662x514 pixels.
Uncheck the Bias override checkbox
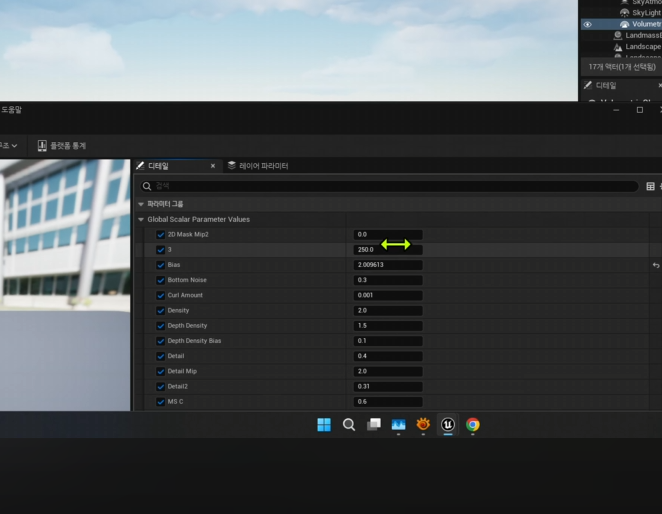click(x=160, y=265)
